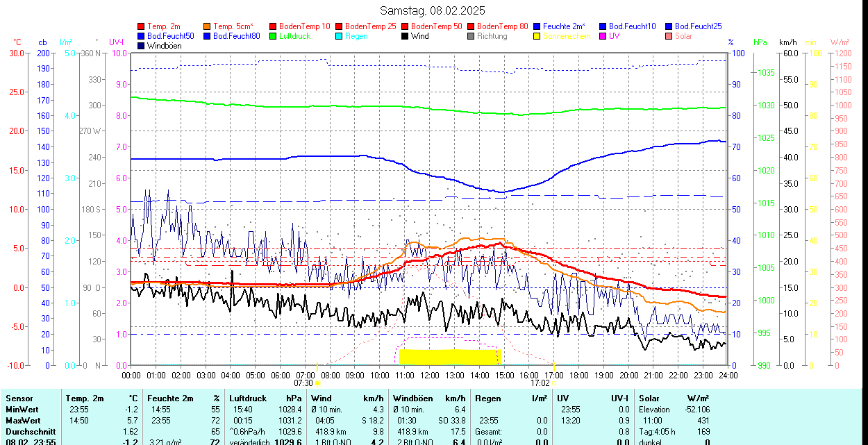Screen dimensions: 868x445
Task: Click the Feuchte 2m* legend label
Action: (565, 26)
